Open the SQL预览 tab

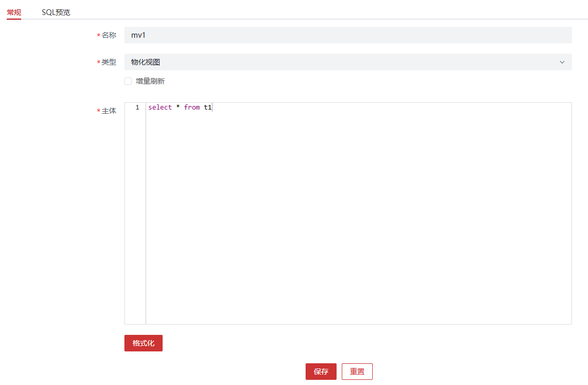click(56, 12)
